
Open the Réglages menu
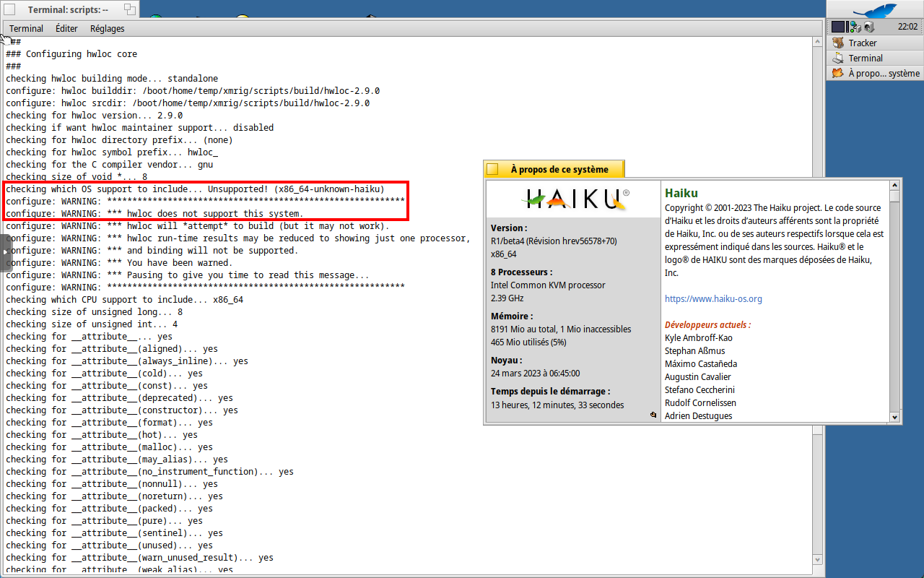(x=107, y=28)
